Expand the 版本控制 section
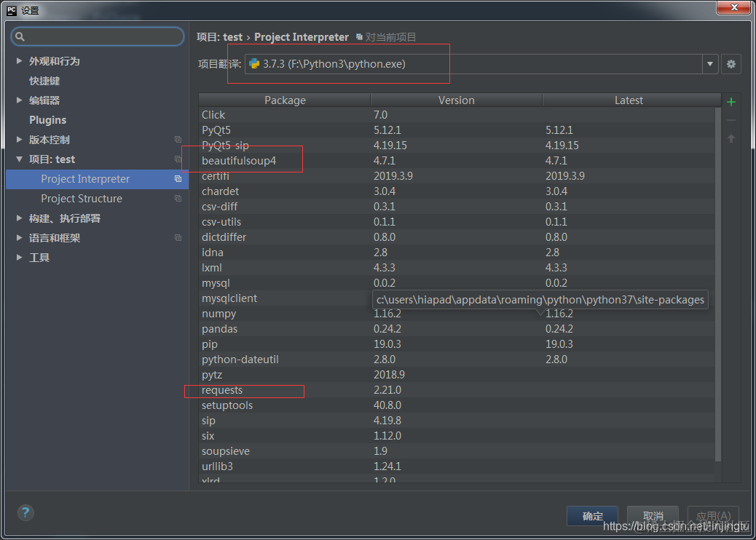The width and height of the screenshot is (756, 540). click(19, 140)
